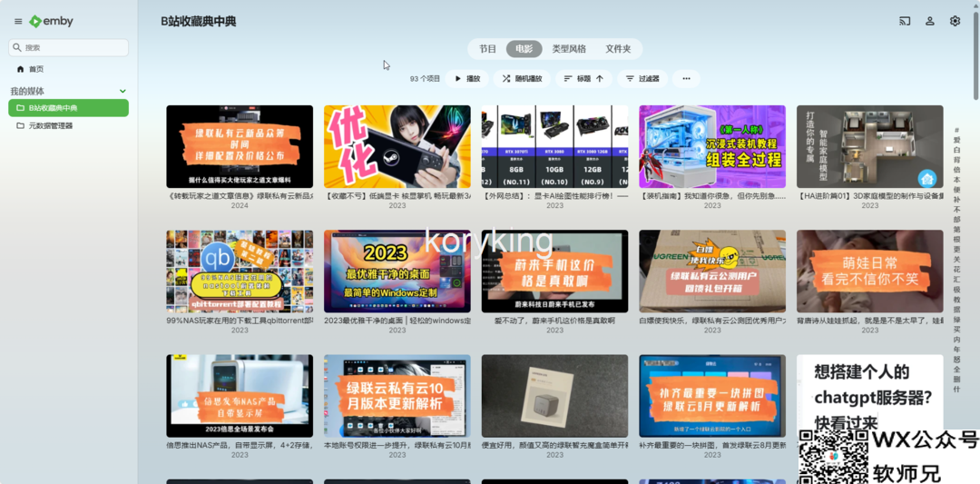The height and width of the screenshot is (484, 980).
Task: Click title 【收藏不亏】低端显卡
Action: coord(397,196)
